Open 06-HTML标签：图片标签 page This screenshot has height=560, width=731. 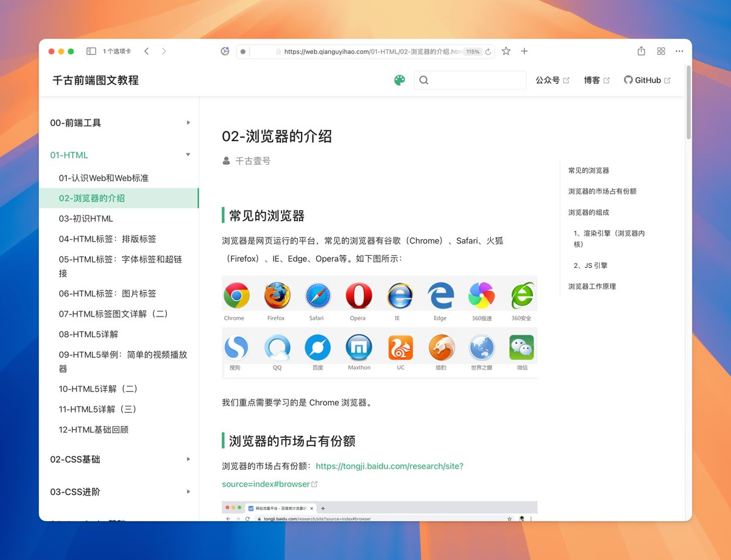[108, 293]
